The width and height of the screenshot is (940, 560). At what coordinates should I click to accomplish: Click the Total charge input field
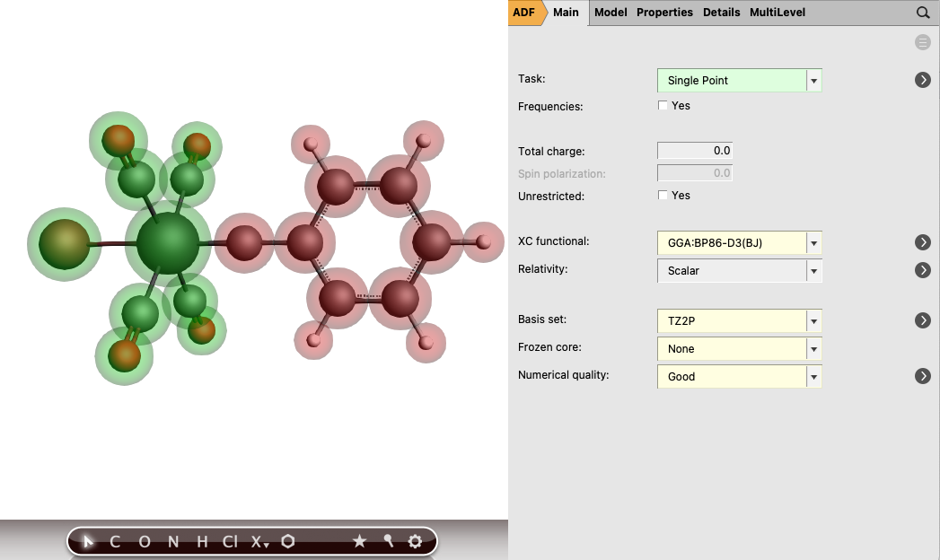(695, 151)
